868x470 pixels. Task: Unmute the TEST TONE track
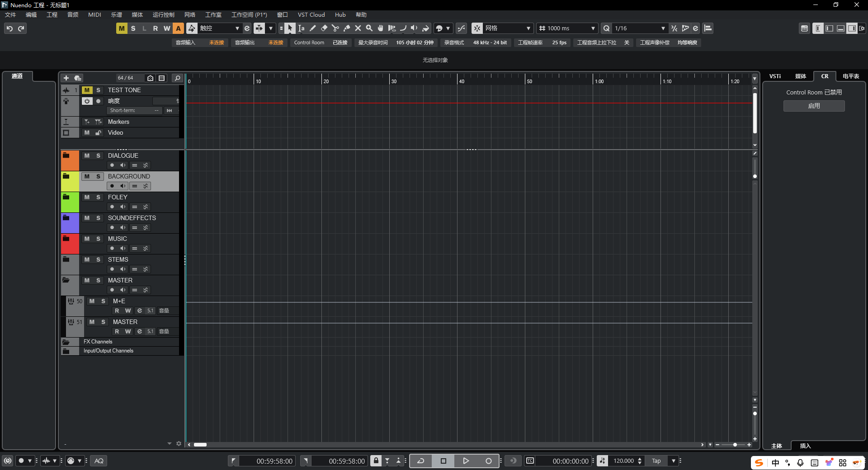click(x=87, y=90)
